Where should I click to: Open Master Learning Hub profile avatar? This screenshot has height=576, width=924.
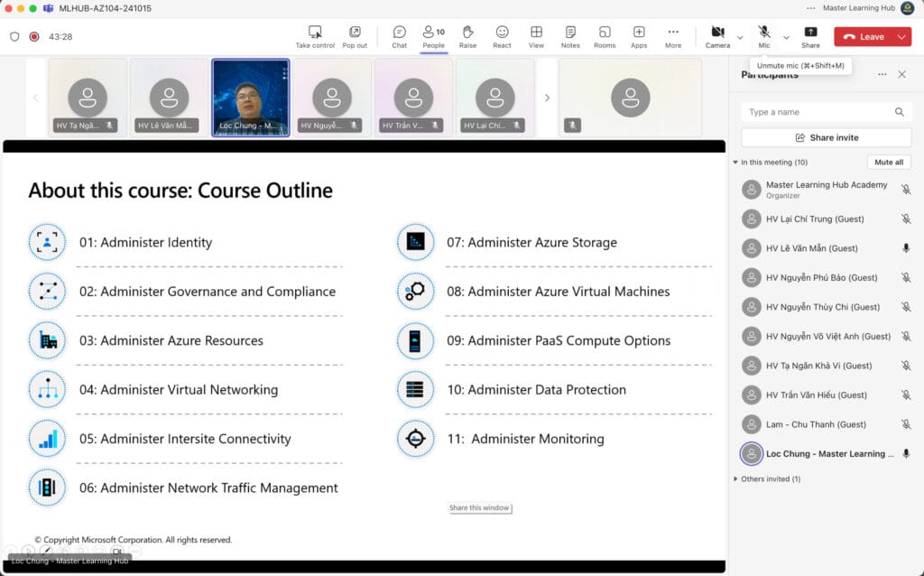point(908,8)
